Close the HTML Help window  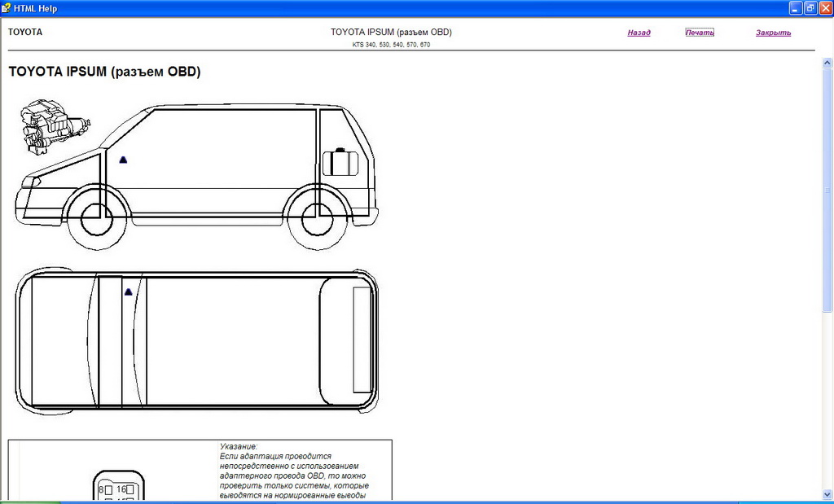(x=825, y=8)
